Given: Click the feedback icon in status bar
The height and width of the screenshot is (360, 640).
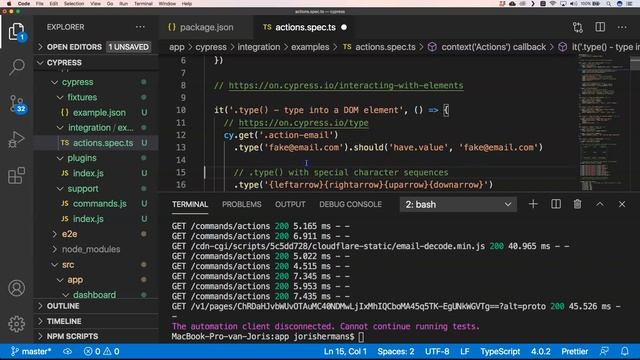Looking at the screenshot, I should (604, 351).
